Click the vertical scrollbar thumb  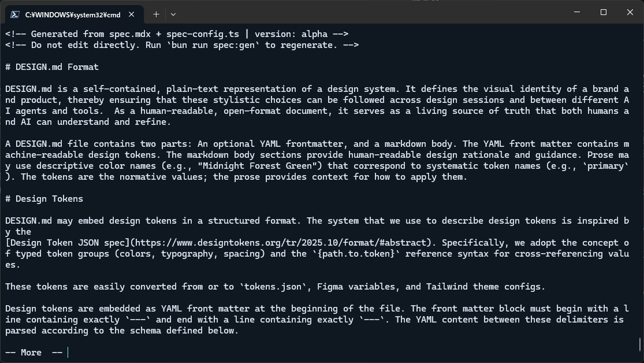640,345
